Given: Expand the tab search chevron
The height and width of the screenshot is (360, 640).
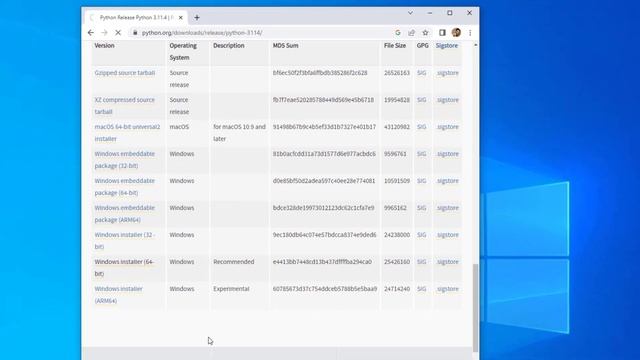Looking at the screenshot, I should click(410, 13).
